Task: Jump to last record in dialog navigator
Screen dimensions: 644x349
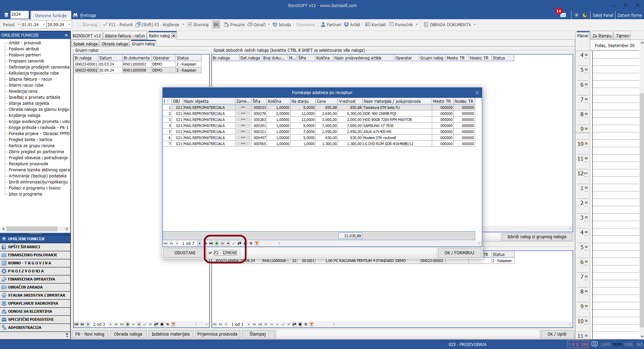Action: click(x=211, y=244)
